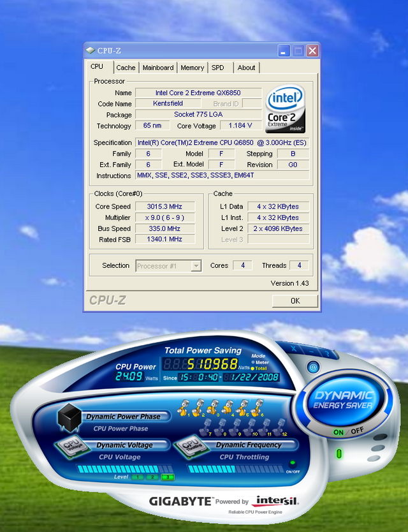Click the Dynamic Power Phase button
The image size is (408, 532).
124,417
